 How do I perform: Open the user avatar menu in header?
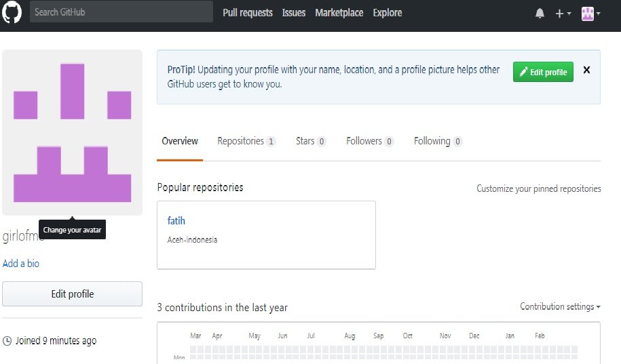(590, 14)
